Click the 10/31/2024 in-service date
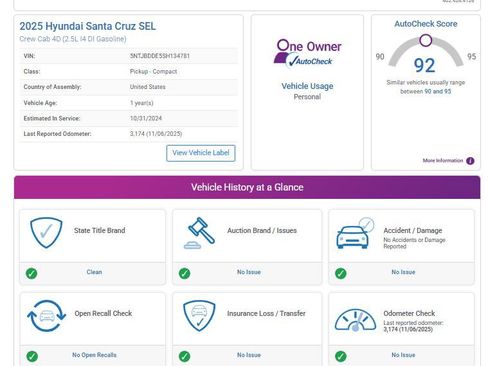 click(146, 118)
